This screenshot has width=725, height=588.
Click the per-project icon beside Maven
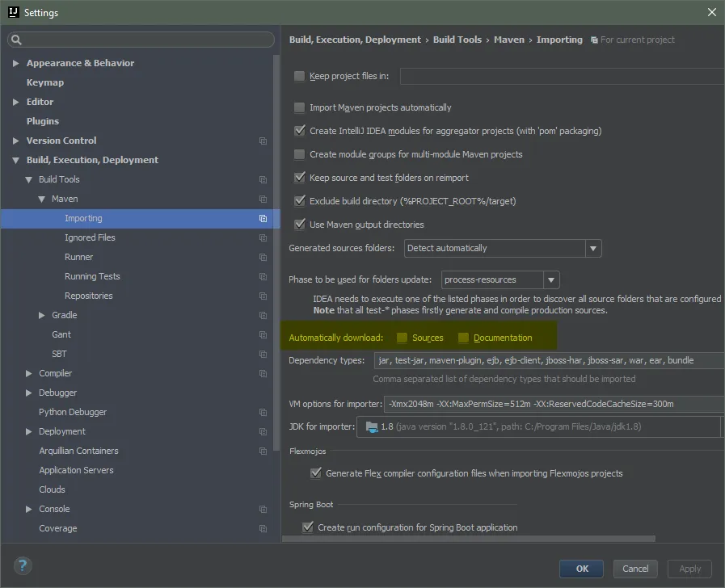click(263, 199)
